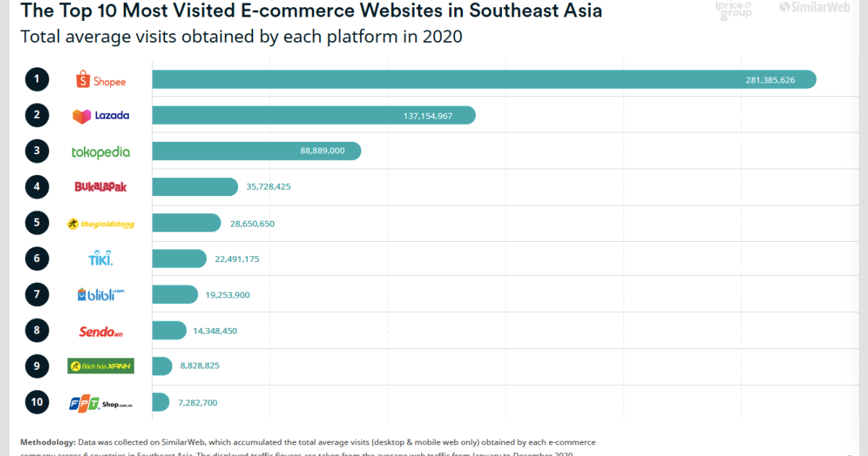Click the Blibli.com logo
Screen dimensions: 868x456
coord(100,294)
